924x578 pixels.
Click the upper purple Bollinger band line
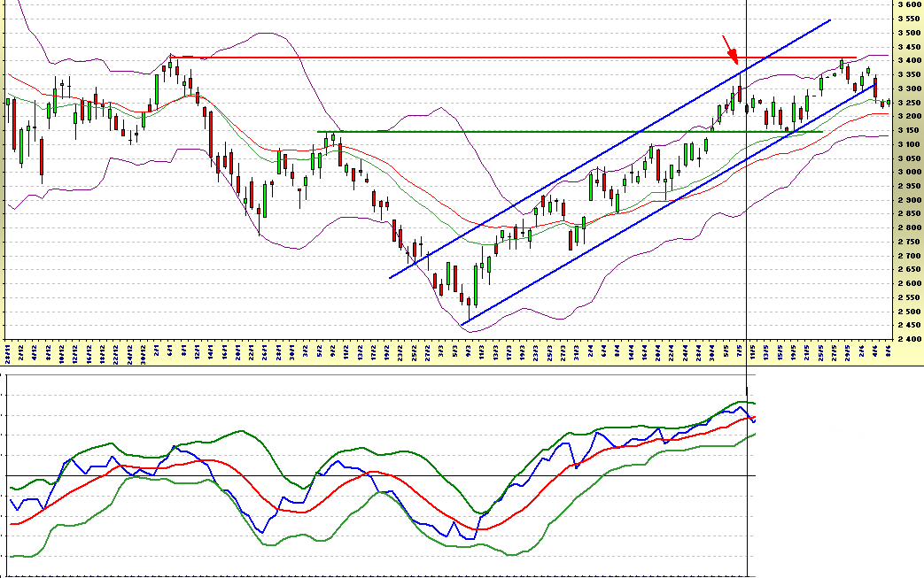pyautogui.click(x=266, y=34)
